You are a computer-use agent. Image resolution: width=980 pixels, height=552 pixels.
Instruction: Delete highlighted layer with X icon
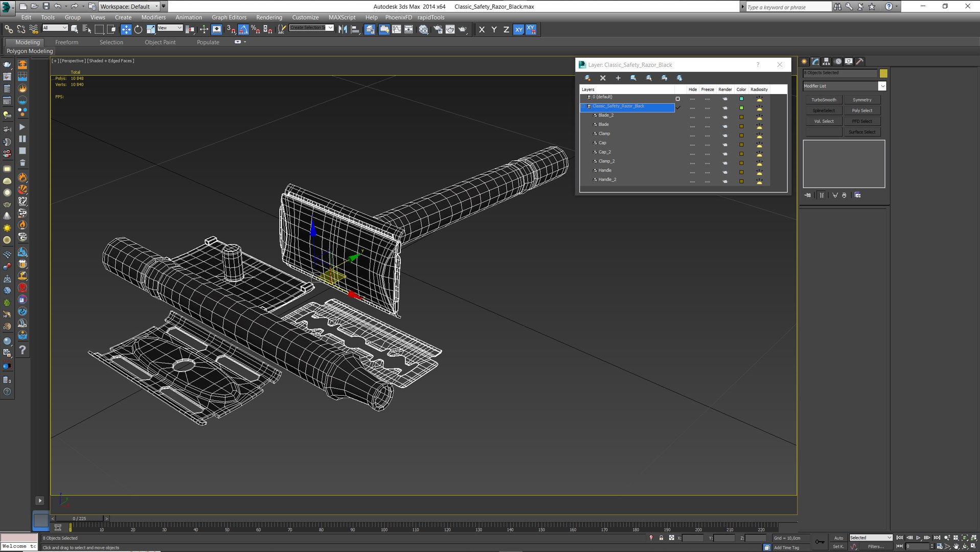click(603, 78)
